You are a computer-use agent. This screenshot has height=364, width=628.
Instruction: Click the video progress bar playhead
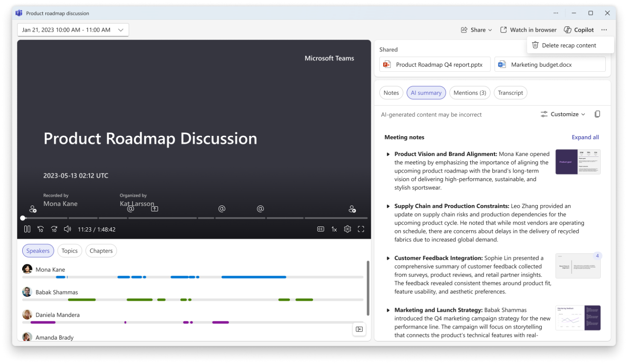tap(23, 218)
